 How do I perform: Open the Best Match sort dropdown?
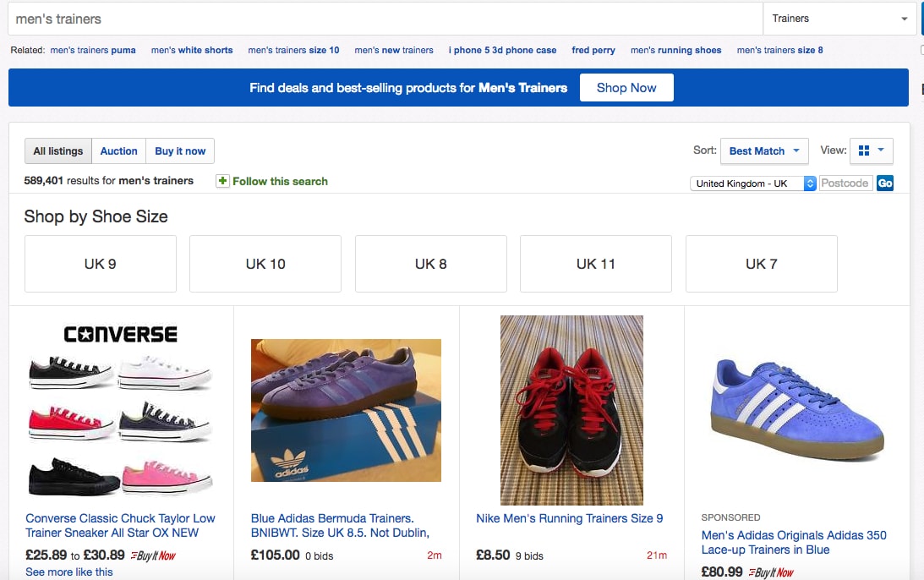(764, 150)
